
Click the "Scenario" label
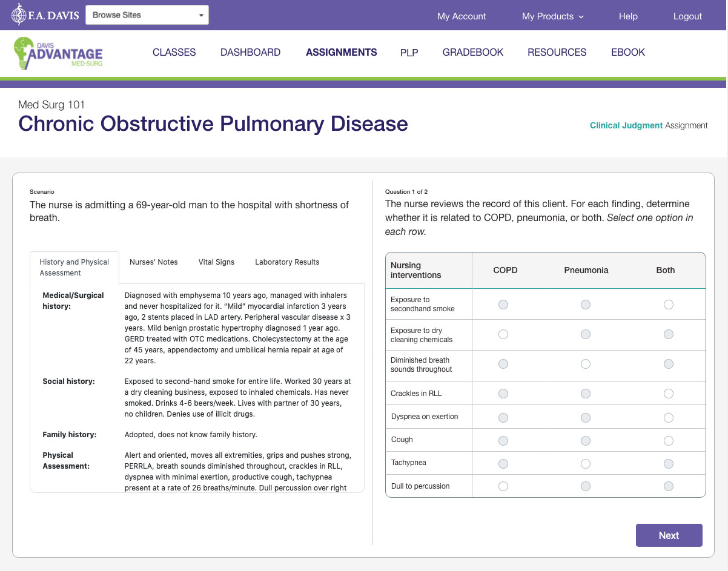[x=42, y=192]
